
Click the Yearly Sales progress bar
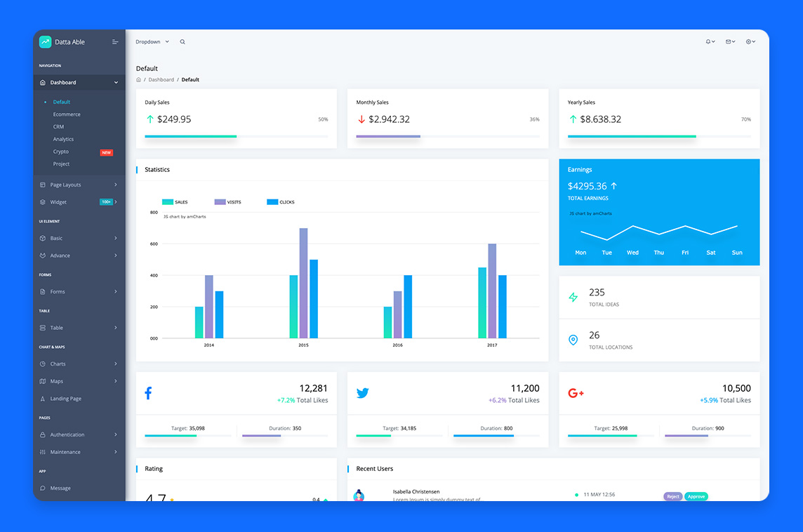point(660,136)
